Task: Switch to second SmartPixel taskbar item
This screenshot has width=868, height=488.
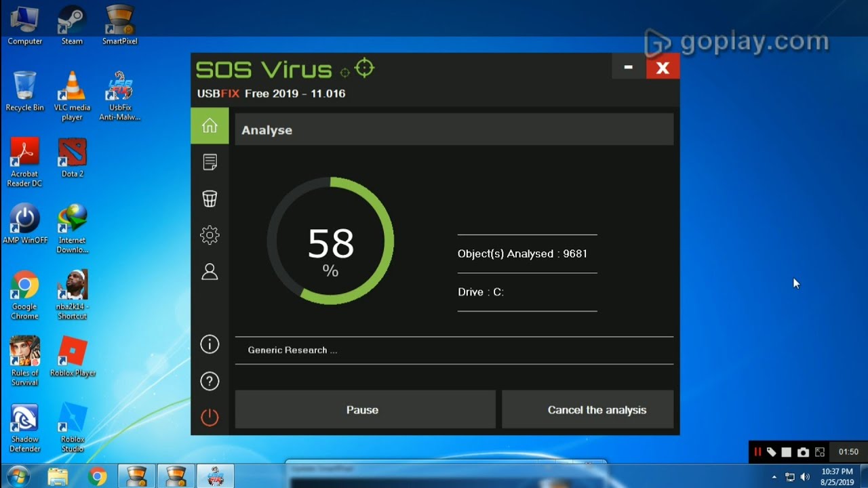Action: 176,476
